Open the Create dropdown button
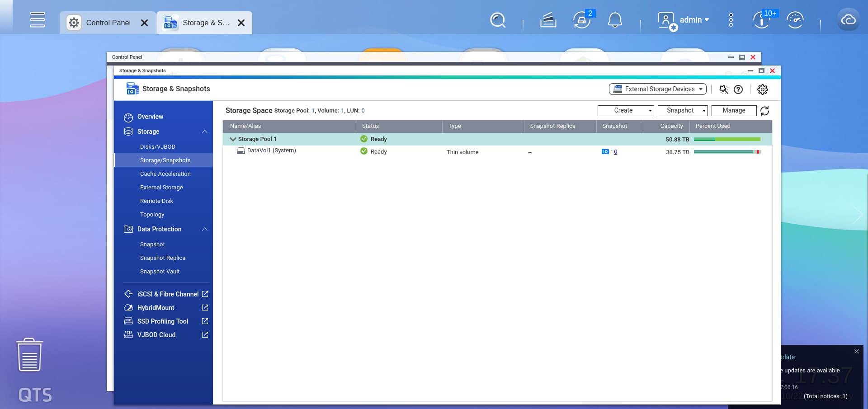 [x=625, y=111]
